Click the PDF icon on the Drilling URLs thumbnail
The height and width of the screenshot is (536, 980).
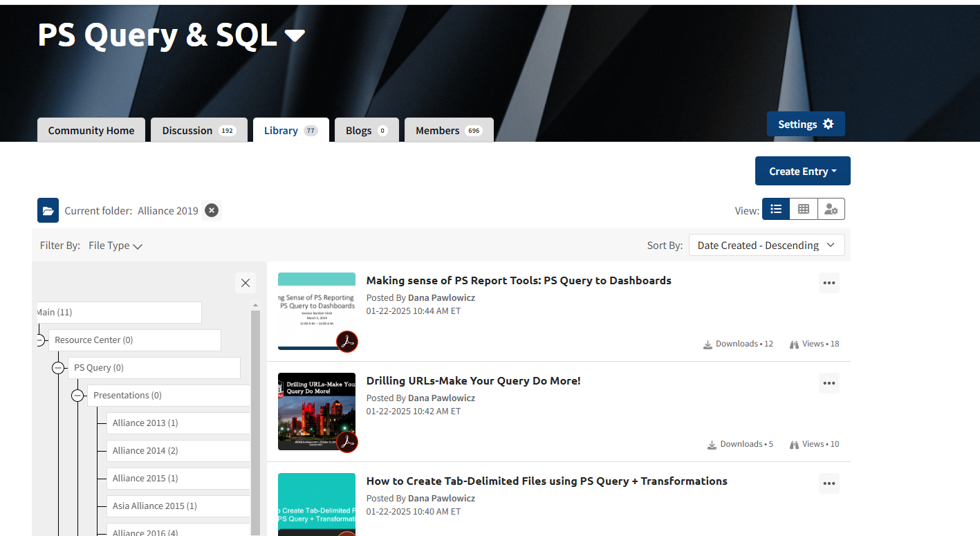[347, 442]
